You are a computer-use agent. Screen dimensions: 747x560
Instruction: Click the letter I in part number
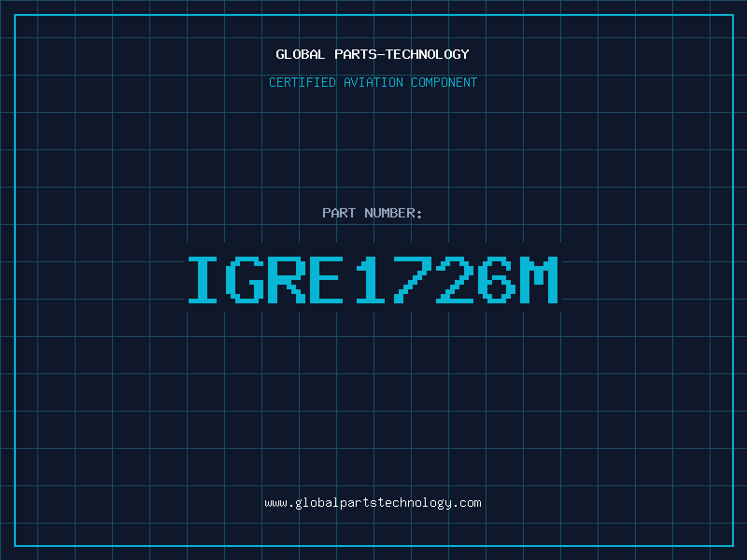click(205, 279)
